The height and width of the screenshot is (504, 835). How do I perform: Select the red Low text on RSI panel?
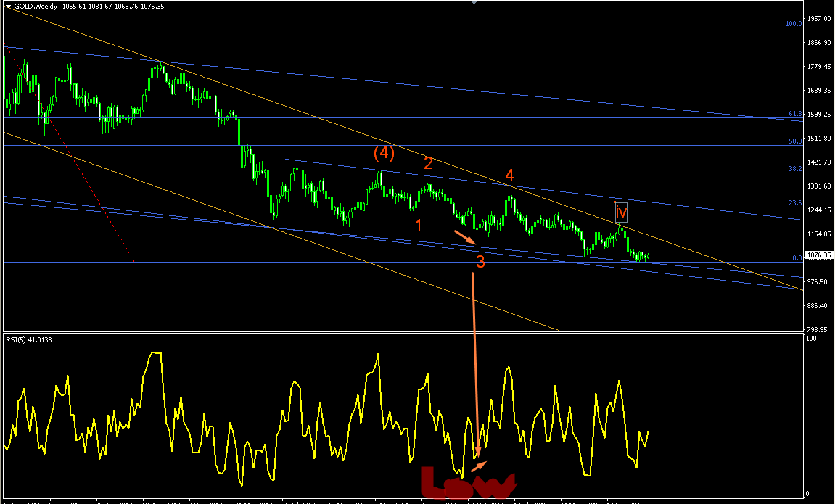click(x=469, y=483)
